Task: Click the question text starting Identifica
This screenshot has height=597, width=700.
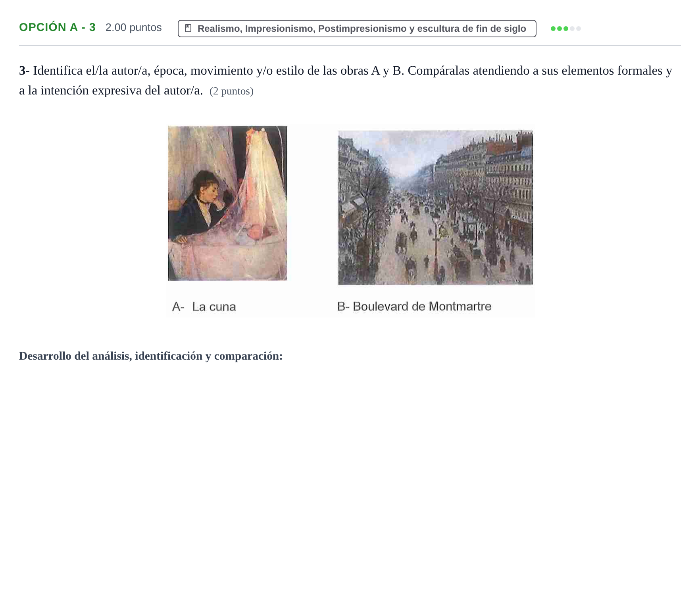Action: (x=346, y=81)
